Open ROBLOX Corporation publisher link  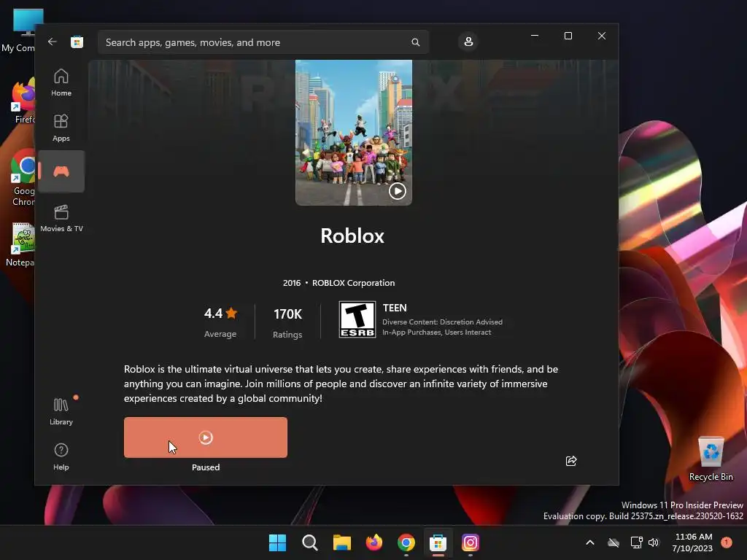[353, 283]
